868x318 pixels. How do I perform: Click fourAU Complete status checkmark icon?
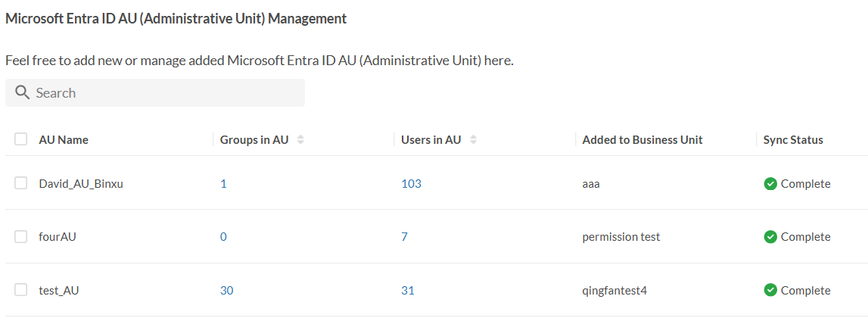click(770, 237)
